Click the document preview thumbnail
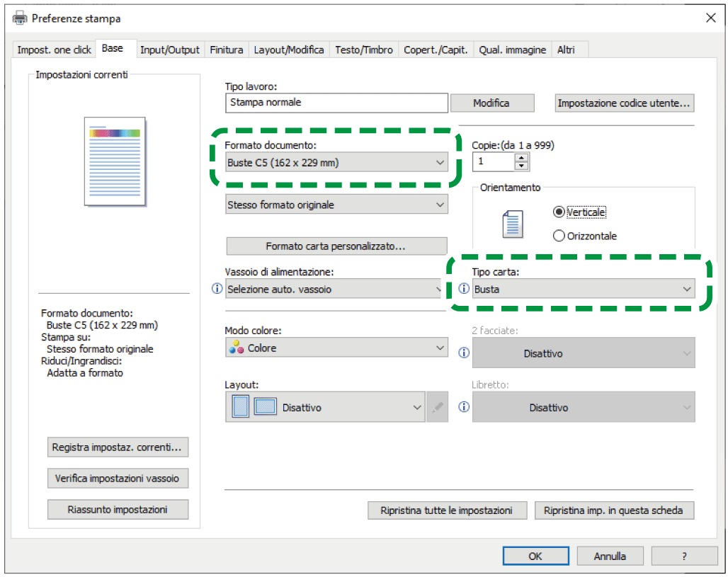Viewport: 728px width, 577px height. [x=115, y=161]
